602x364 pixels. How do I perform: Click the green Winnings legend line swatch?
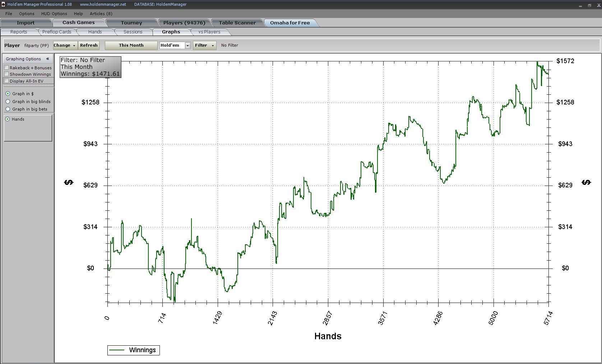(116, 350)
